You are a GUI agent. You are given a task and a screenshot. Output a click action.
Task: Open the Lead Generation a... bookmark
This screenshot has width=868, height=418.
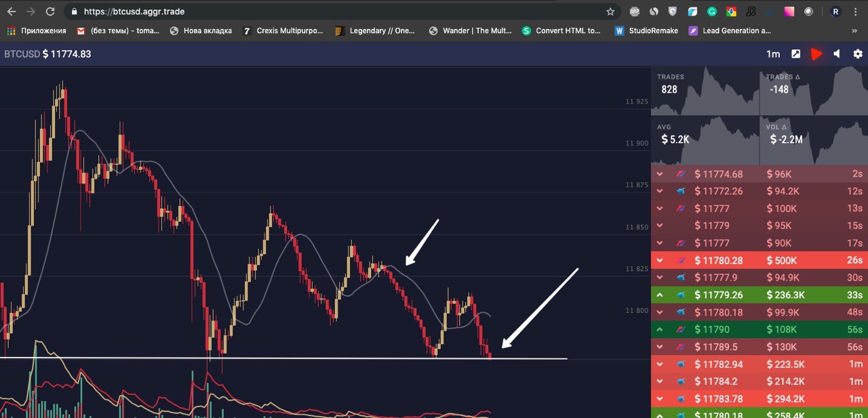pyautogui.click(x=730, y=30)
